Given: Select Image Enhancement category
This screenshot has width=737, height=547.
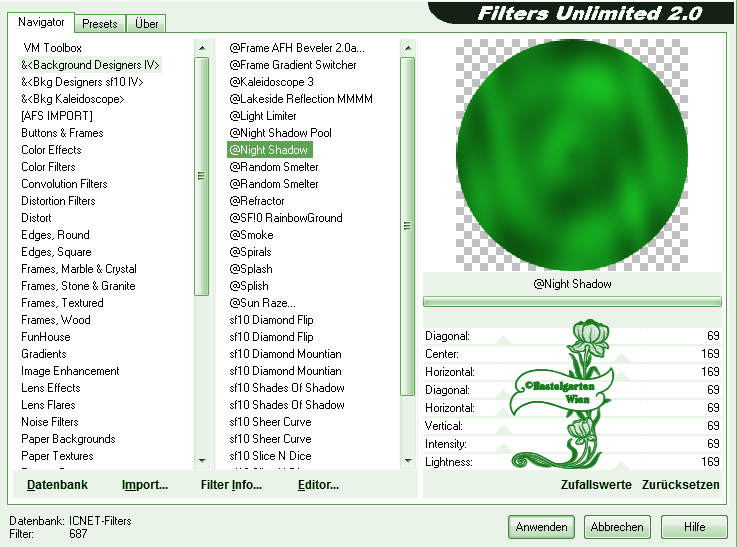Looking at the screenshot, I should coord(70,371).
